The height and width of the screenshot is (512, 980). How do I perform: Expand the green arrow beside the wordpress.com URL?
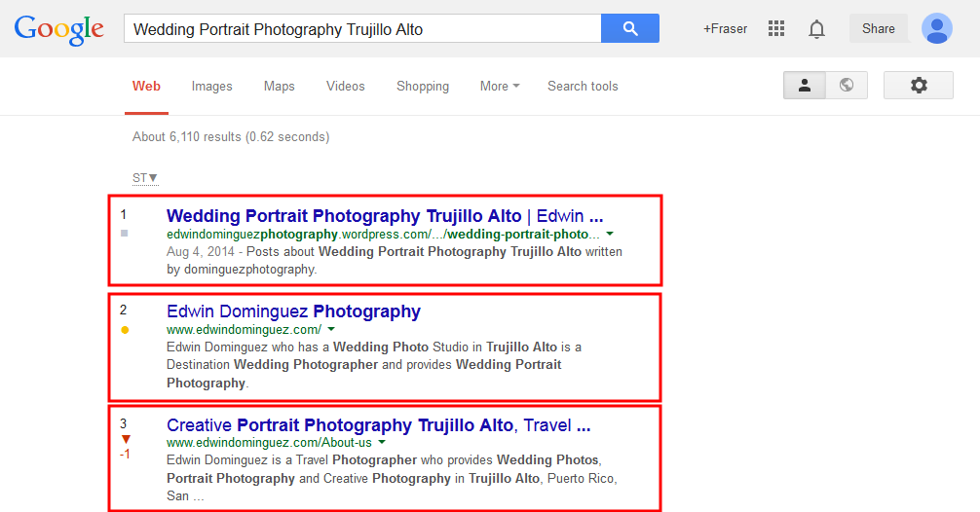[x=610, y=235]
